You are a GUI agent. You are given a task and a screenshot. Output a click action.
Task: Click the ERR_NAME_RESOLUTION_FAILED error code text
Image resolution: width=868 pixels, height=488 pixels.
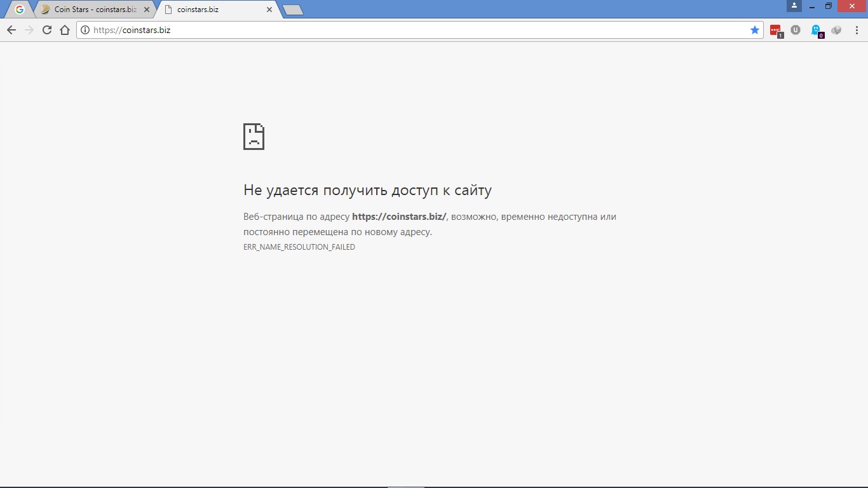(x=299, y=247)
